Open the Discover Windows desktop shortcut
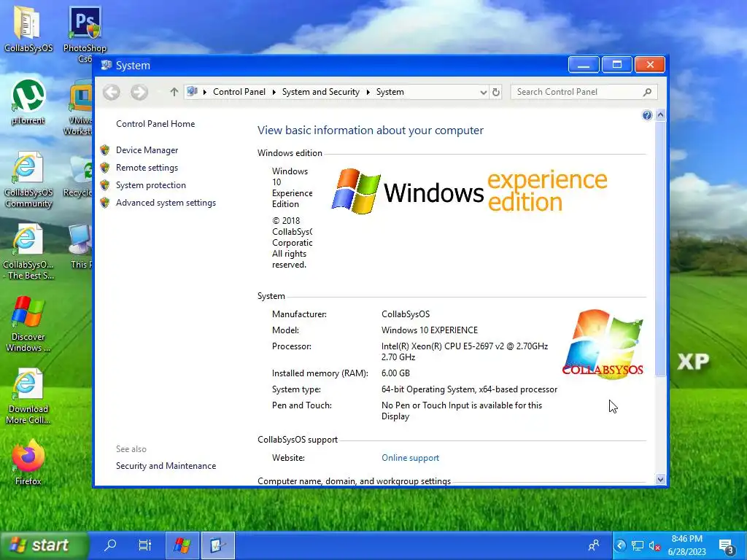The height and width of the screenshot is (560, 747). click(28, 324)
